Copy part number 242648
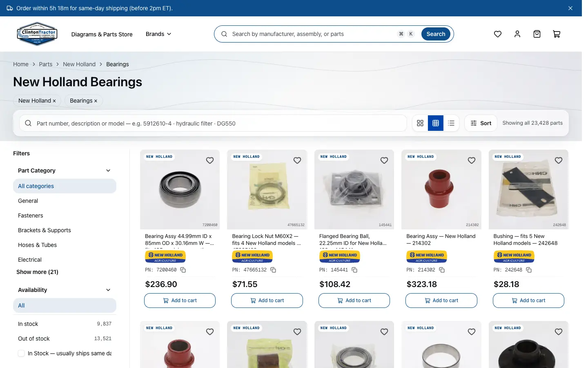588x368 pixels. click(529, 270)
